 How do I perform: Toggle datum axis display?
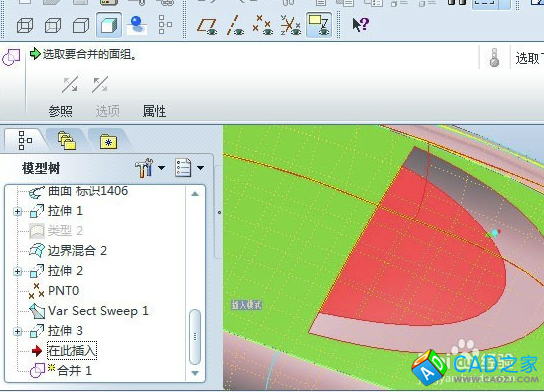pos(235,26)
